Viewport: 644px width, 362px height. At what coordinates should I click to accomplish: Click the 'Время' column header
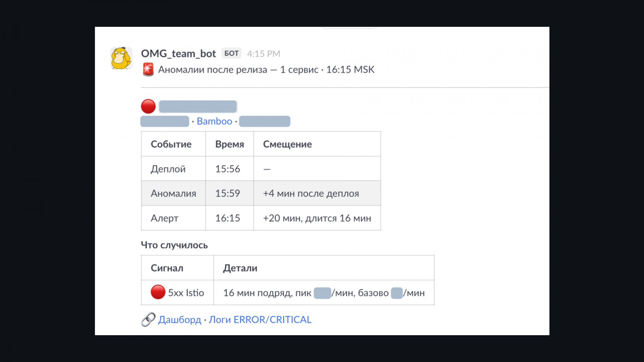(230, 144)
